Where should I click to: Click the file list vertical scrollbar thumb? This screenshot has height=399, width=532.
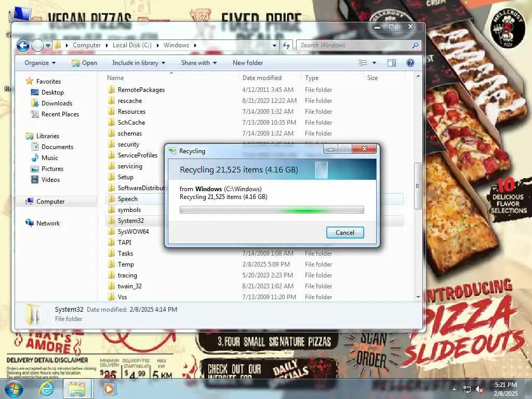(x=418, y=186)
